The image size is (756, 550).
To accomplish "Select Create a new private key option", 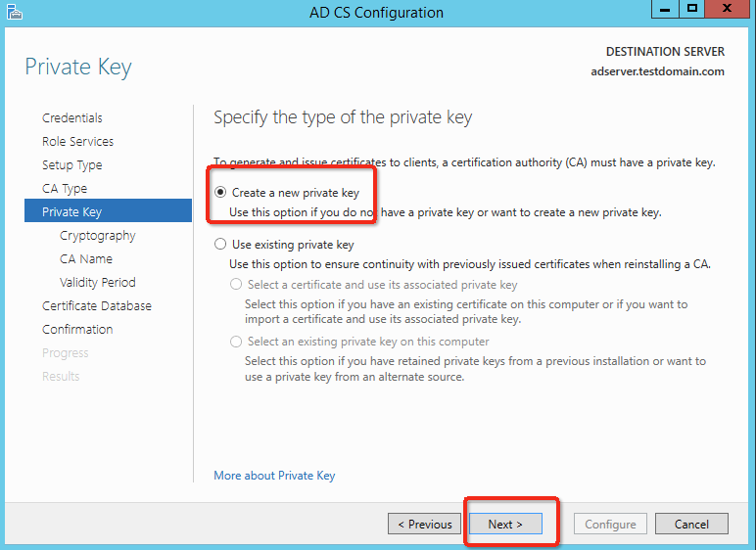I will [221, 193].
